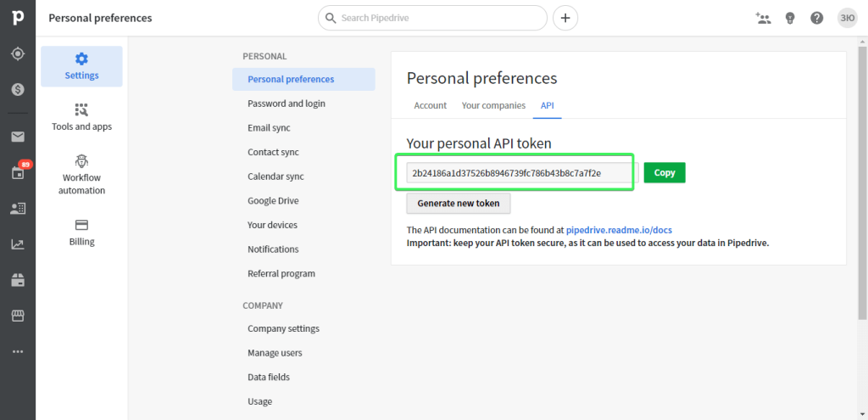
Task: Open the Mail envelope icon in sidebar
Action: [x=18, y=137]
